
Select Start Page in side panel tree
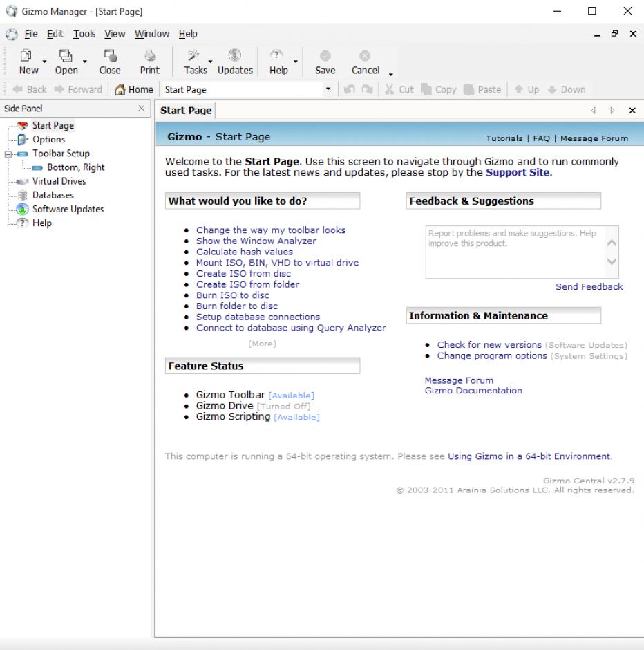coord(53,126)
